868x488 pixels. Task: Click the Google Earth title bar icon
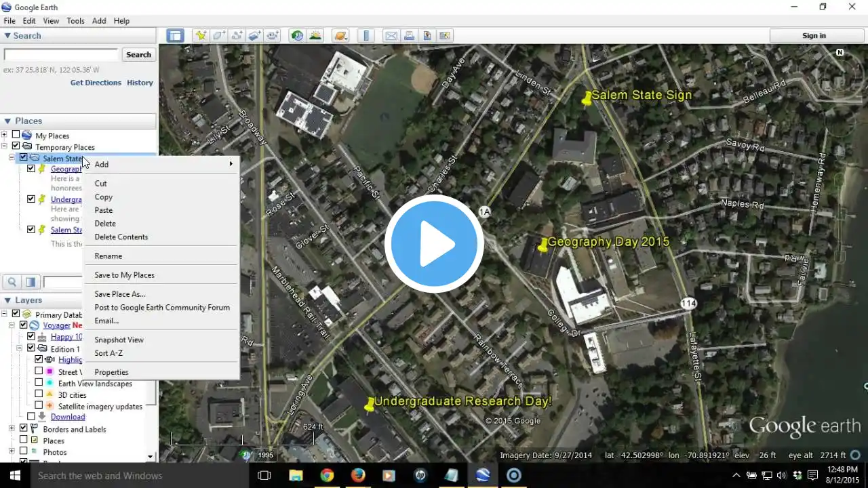point(6,7)
